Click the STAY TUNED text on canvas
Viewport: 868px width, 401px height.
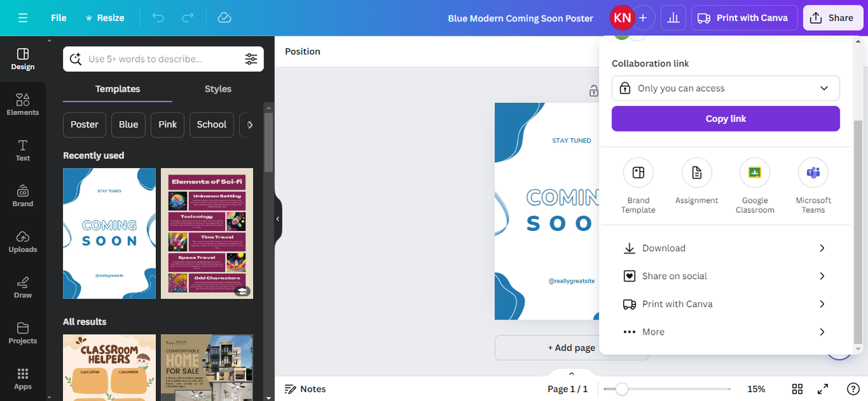[x=571, y=141]
